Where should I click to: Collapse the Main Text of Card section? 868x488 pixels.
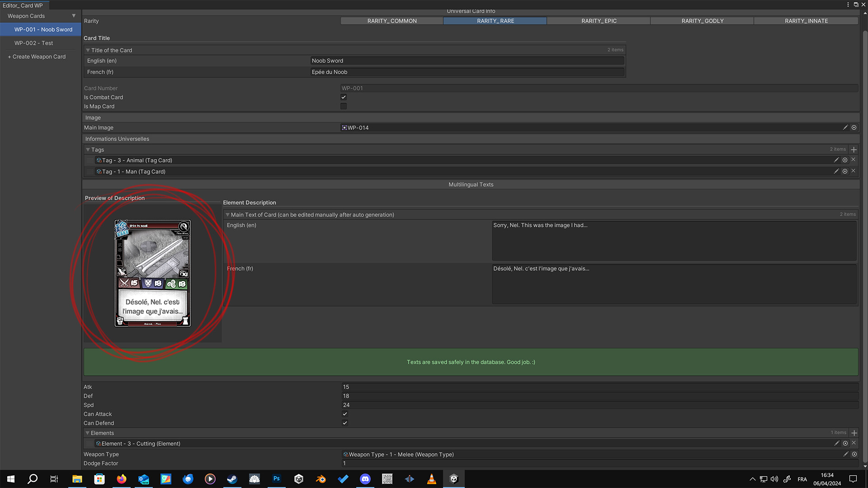pos(227,215)
